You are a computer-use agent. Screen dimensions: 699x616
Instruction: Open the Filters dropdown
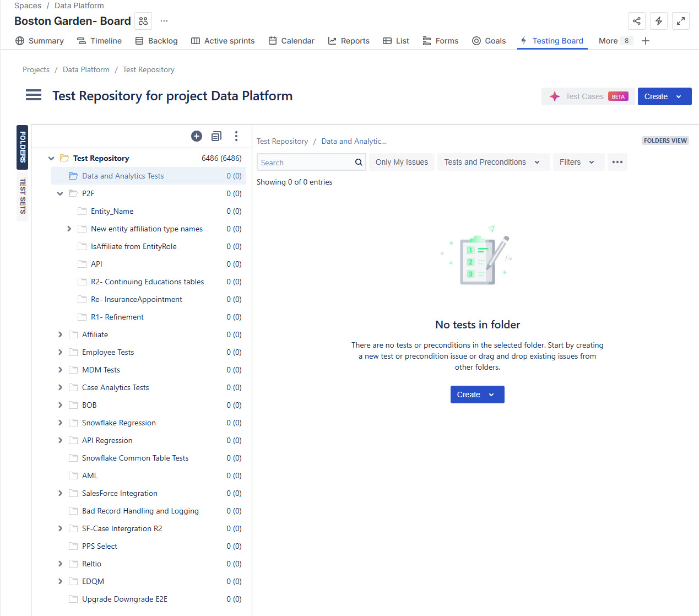[x=577, y=162]
